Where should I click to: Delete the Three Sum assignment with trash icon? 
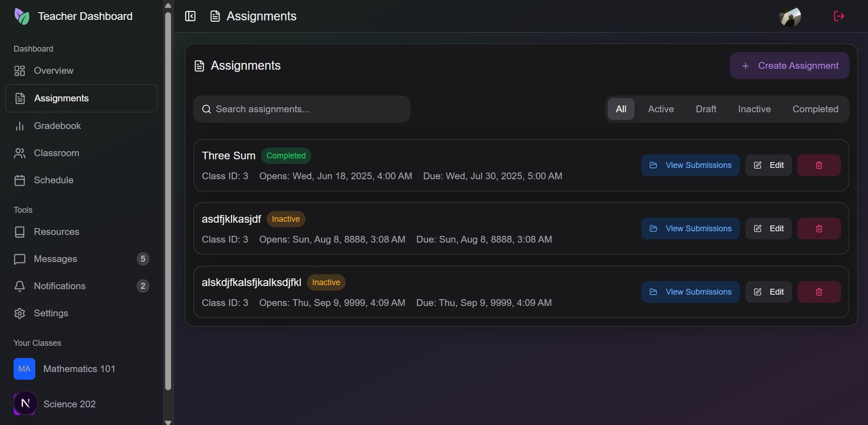(818, 165)
